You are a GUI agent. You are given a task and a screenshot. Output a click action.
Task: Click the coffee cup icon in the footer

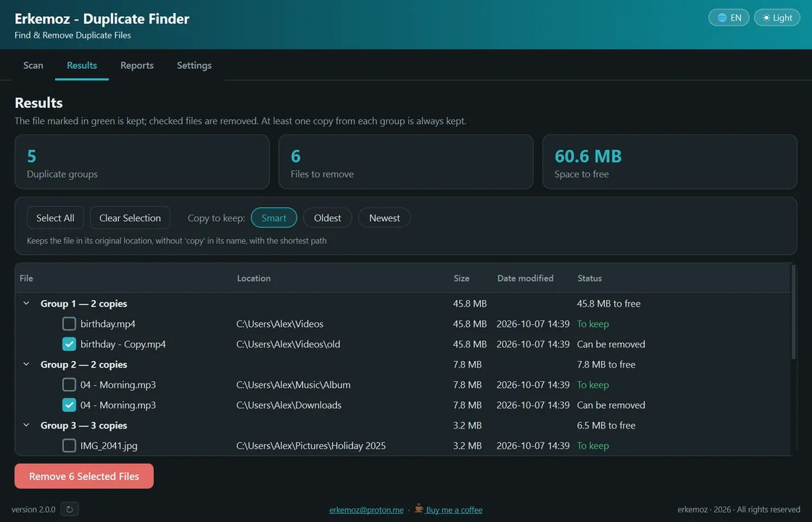[419, 508]
